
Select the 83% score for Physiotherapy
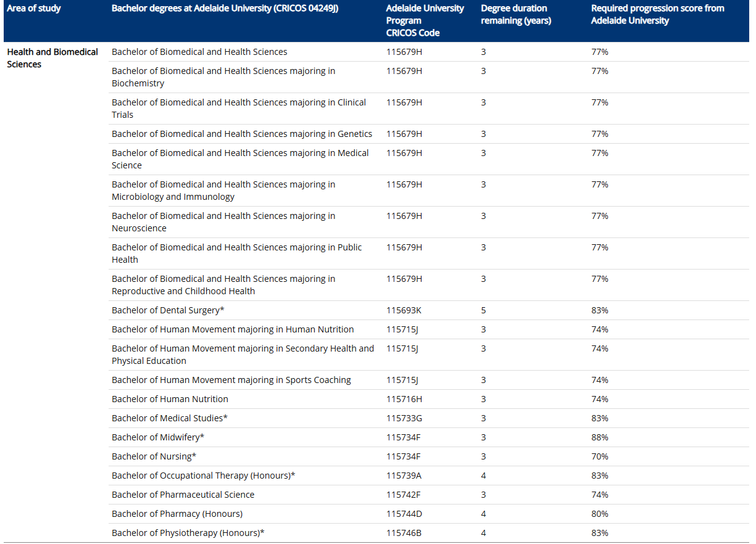click(x=600, y=533)
